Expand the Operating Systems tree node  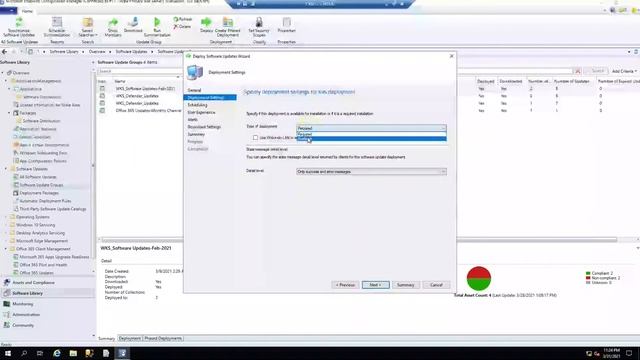point(6,217)
